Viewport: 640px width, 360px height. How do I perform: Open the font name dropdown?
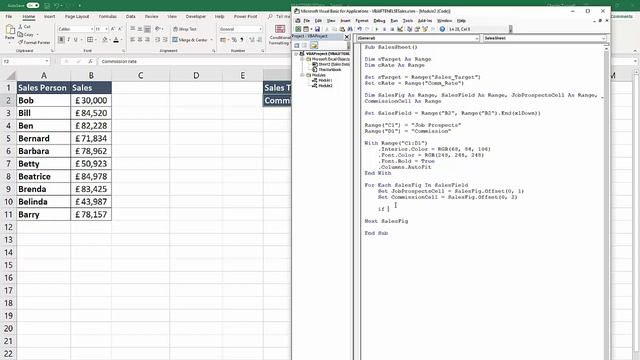[x=92, y=29]
